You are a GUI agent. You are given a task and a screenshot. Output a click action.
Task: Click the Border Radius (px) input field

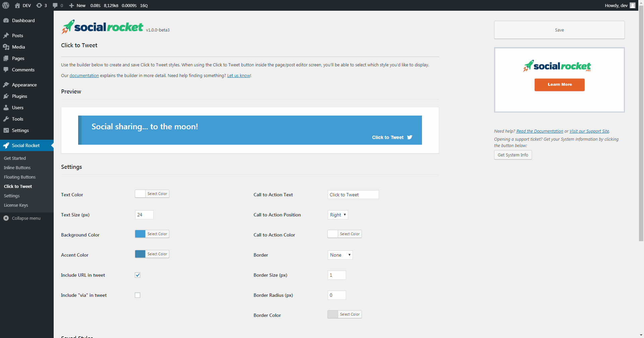coord(337,295)
